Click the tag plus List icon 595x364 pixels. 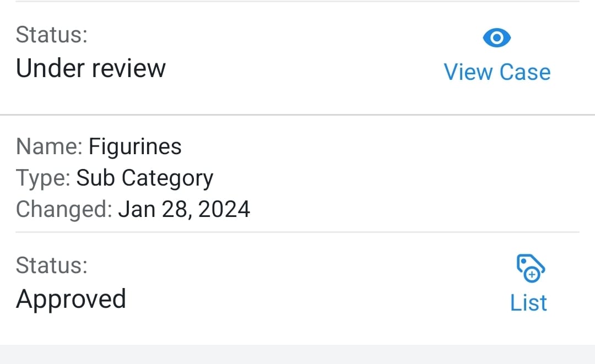tap(531, 268)
